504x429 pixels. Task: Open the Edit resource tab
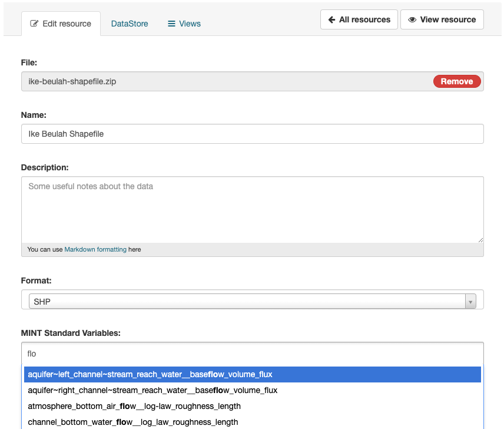pos(61,24)
